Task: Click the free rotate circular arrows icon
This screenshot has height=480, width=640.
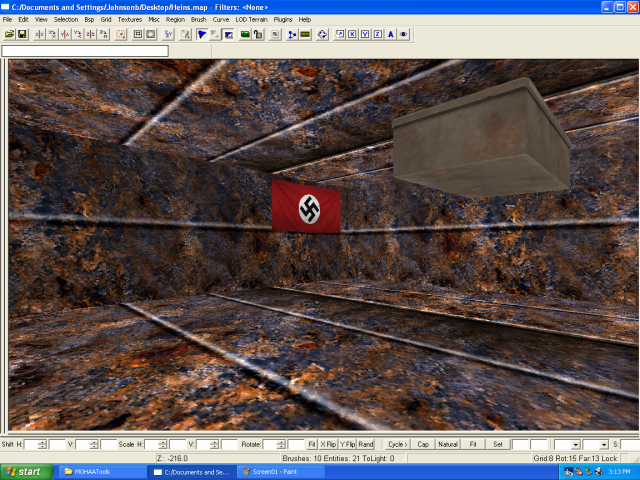Action: coord(322,34)
